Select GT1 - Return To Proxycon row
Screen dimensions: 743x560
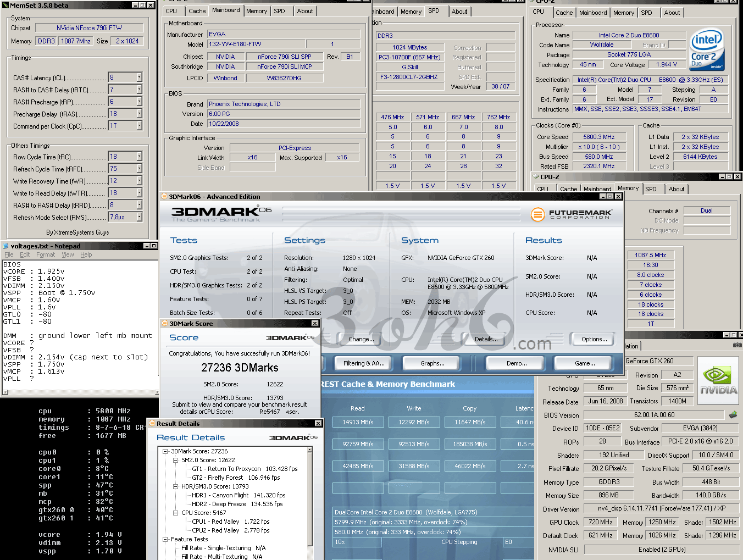pos(245,469)
